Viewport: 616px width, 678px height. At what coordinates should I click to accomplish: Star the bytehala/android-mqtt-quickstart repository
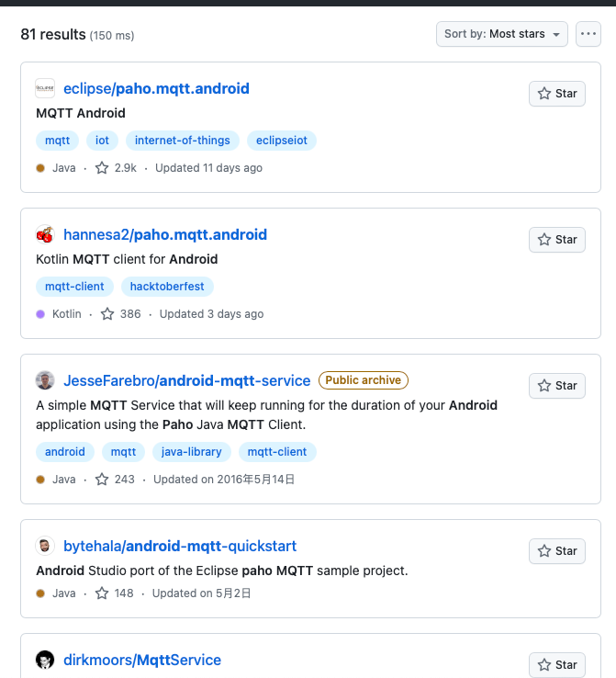(557, 551)
